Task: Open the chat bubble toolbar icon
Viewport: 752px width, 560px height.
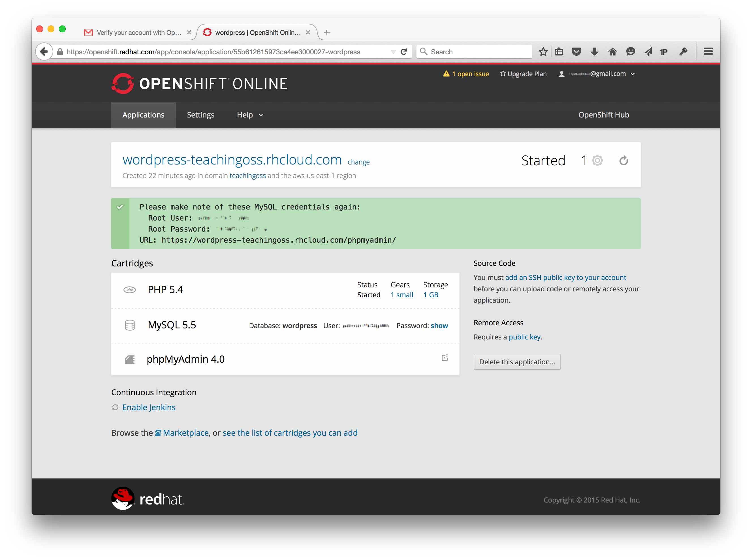Action: tap(631, 52)
